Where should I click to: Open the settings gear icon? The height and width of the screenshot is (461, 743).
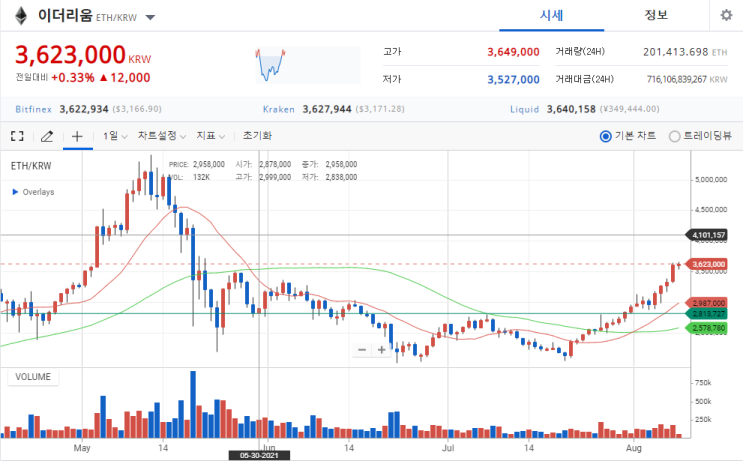[x=726, y=15]
